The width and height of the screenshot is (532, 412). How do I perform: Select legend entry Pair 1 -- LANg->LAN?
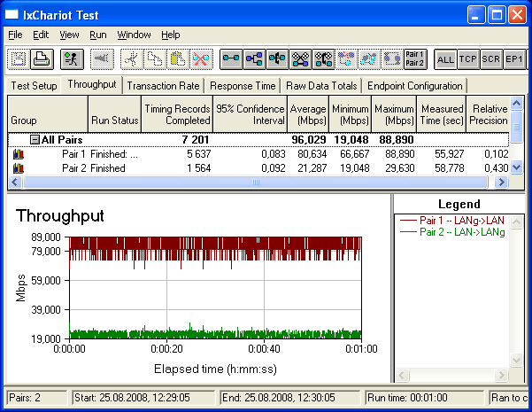452,221
